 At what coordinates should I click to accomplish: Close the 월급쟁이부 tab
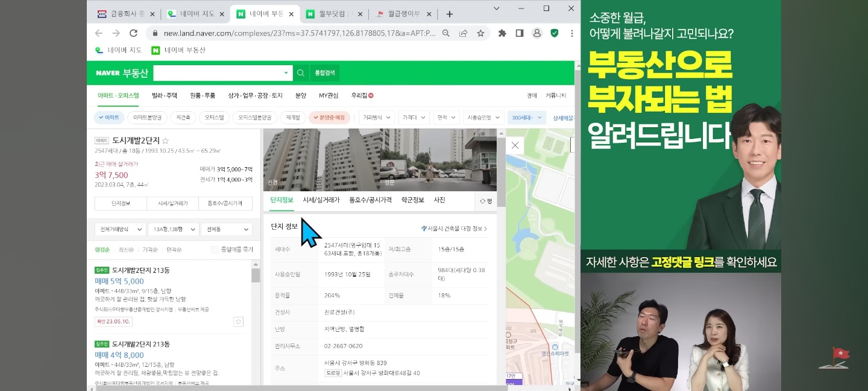[x=430, y=14]
